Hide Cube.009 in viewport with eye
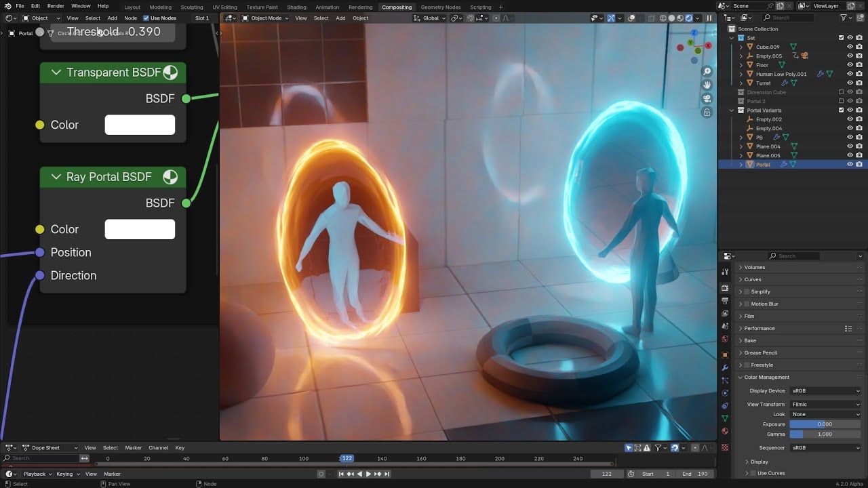868x488 pixels. point(850,47)
